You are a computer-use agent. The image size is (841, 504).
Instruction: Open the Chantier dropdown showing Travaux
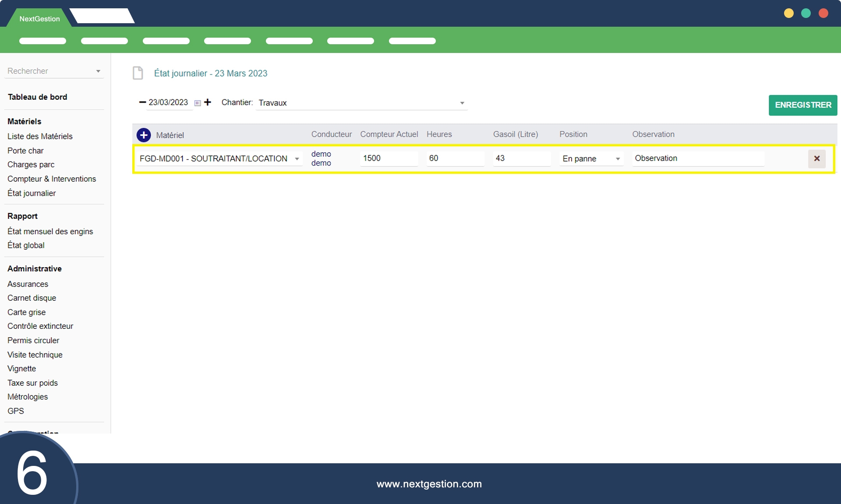(462, 103)
